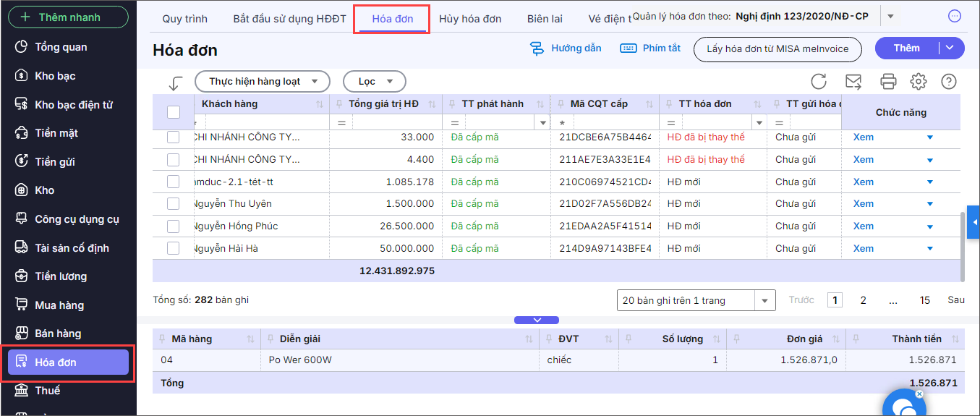Go to page 2 of the invoice list
Viewport: 980px width, 416px height.
tap(863, 300)
